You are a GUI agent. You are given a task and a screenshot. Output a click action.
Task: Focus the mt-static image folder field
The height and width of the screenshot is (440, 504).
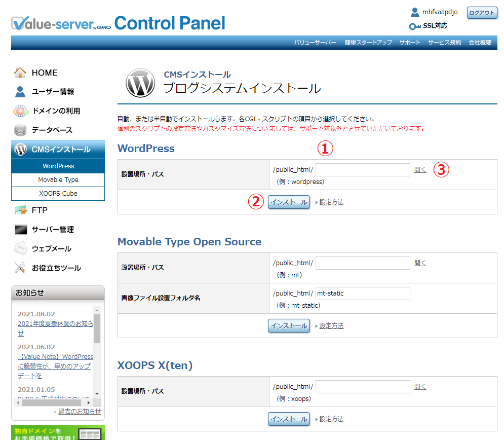coord(363,294)
